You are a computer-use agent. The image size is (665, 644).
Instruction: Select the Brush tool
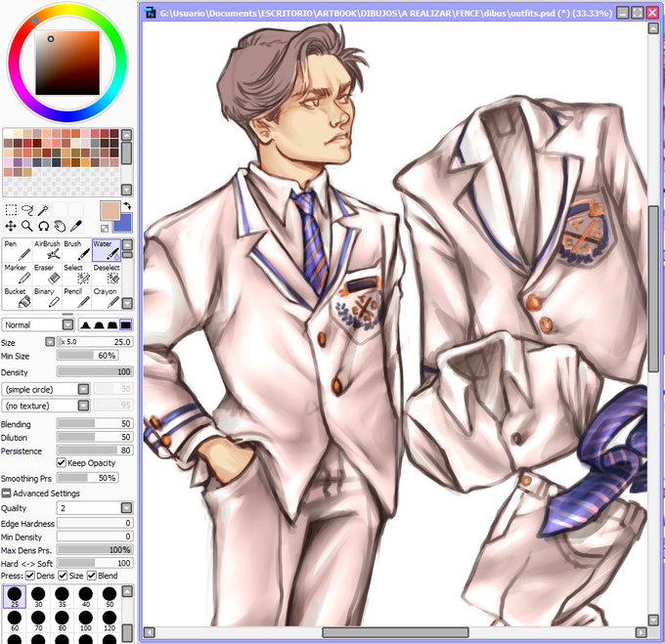76,250
